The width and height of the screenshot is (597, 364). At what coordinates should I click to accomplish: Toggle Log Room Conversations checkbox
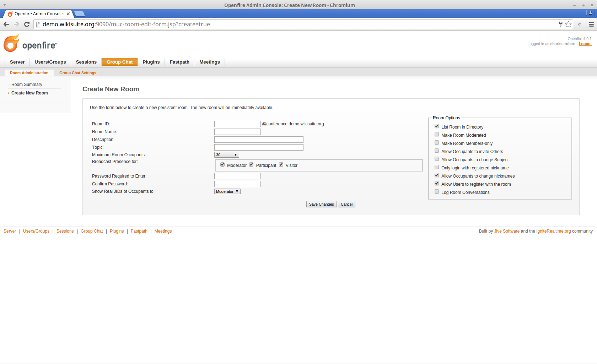click(x=437, y=192)
